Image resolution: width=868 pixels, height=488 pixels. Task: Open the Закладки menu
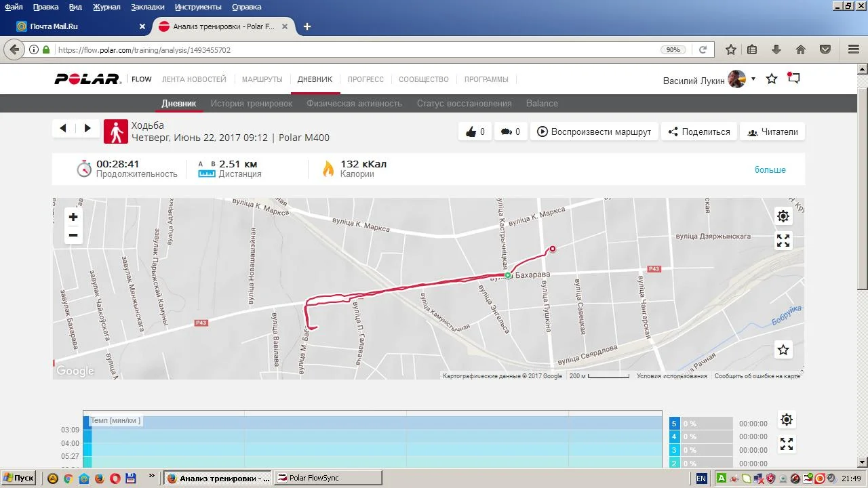[147, 7]
